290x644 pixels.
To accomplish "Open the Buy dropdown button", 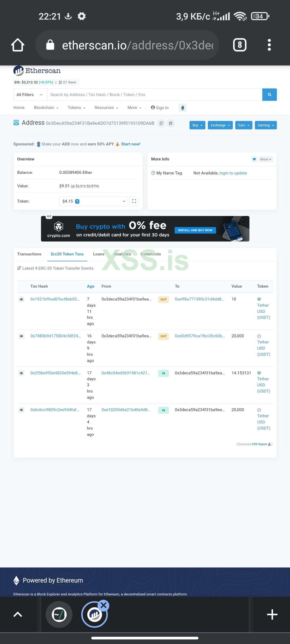I will coord(197,125).
